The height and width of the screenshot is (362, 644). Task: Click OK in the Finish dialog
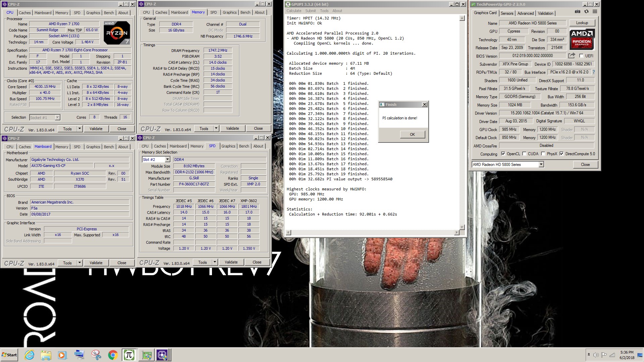tap(412, 134)
